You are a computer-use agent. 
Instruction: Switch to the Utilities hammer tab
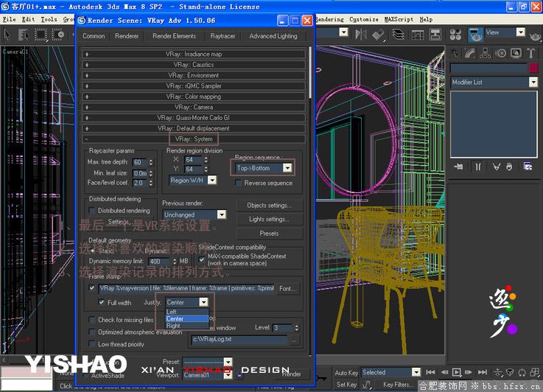530,53
